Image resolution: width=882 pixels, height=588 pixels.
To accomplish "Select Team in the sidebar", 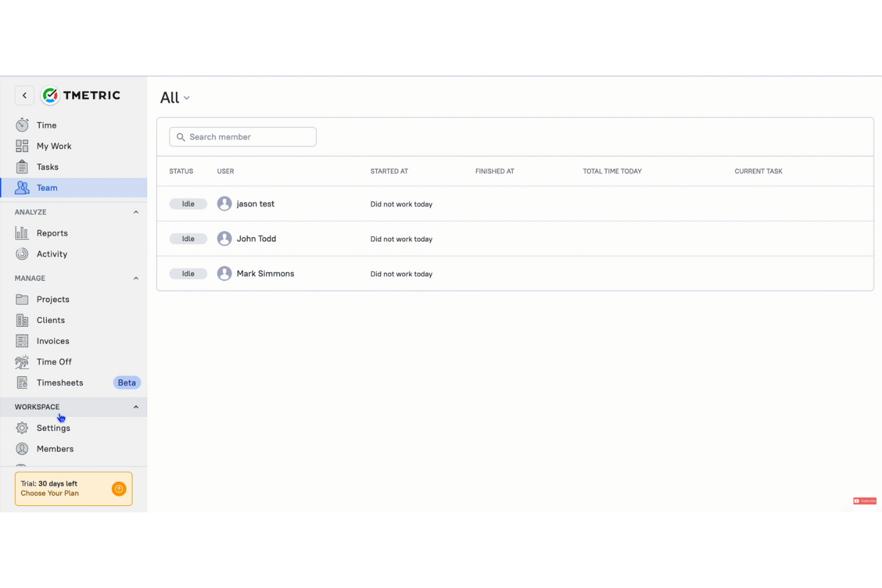I will click(47, 188).
